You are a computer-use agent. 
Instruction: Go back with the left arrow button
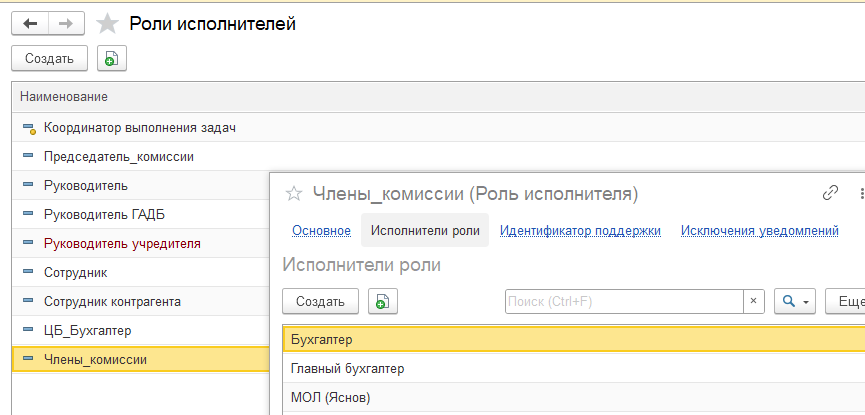point(30,24)
